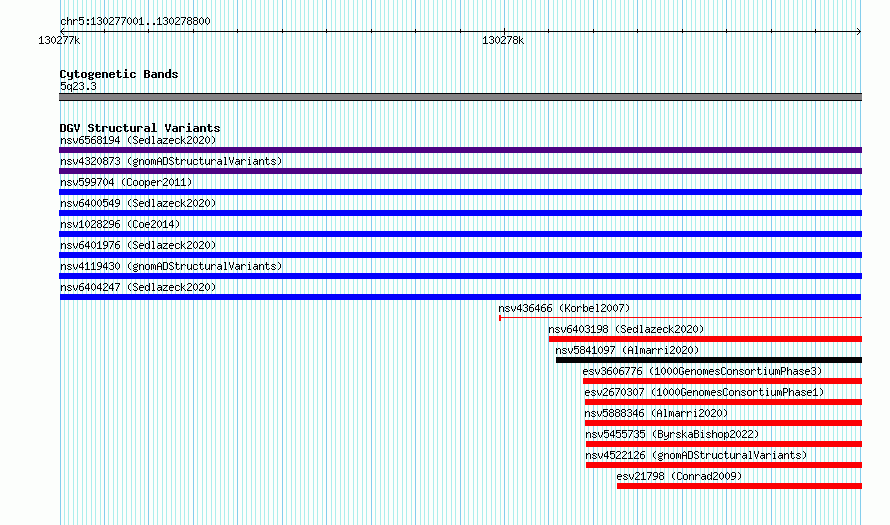Click nsv4522126 gnomADStructuralVariants label
This screenshot has height=525, width=890.
[696, 455]
